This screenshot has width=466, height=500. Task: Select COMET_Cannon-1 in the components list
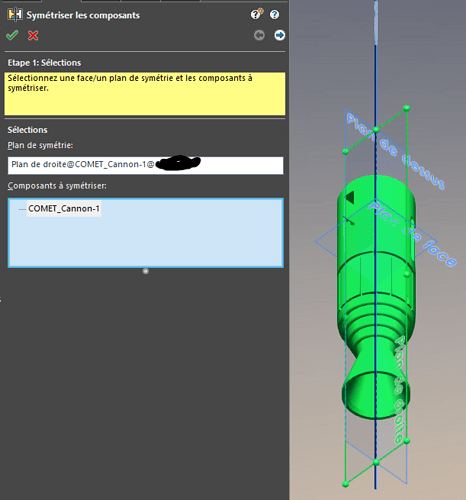pos(64,209)
